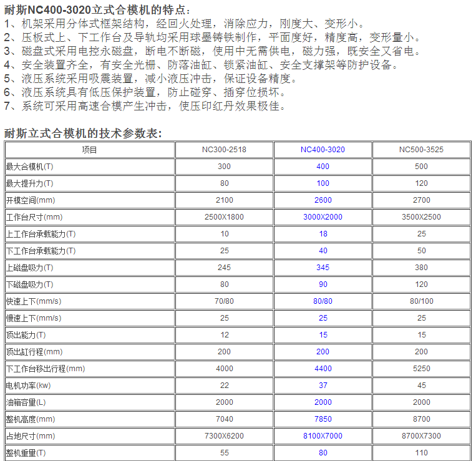Click the blue value 18 in 上工作台承载能力 row
The image size is (476, 461).
point(323,234)
